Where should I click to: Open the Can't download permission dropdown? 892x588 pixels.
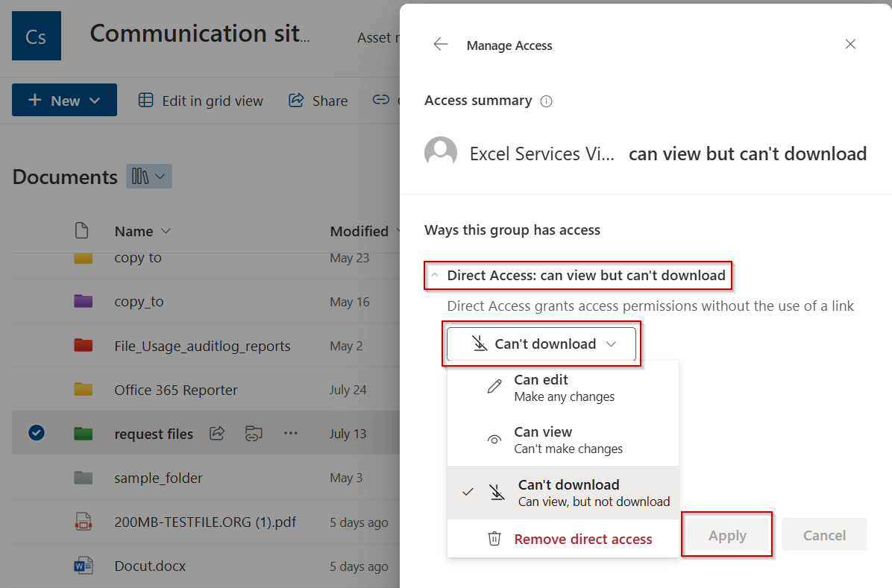pos(541,344)
